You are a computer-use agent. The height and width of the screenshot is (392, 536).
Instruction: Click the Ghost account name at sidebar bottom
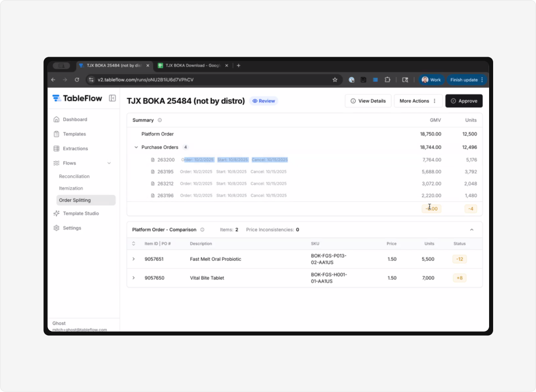(x=59, y=323)
